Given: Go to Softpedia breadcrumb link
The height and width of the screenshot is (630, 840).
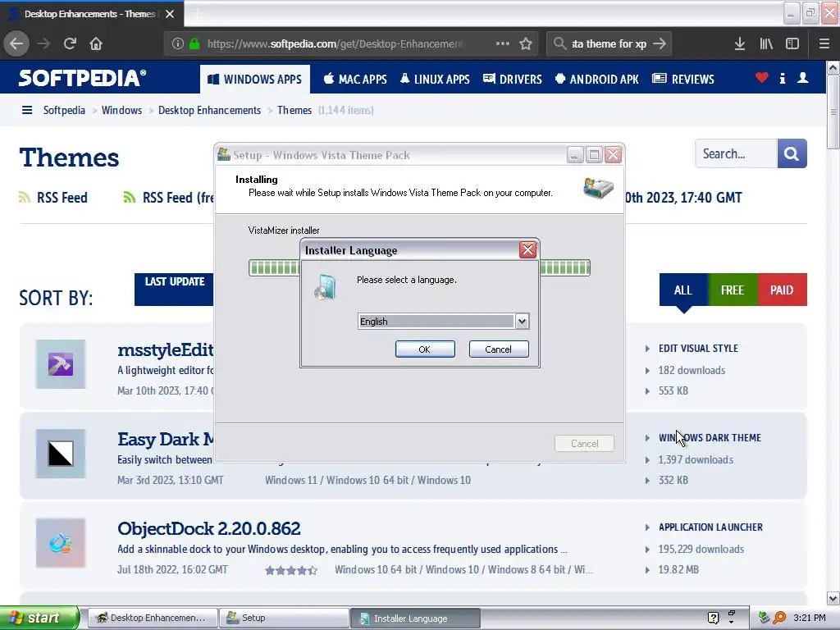Looking at the screenshot, I should click(64, 111).
